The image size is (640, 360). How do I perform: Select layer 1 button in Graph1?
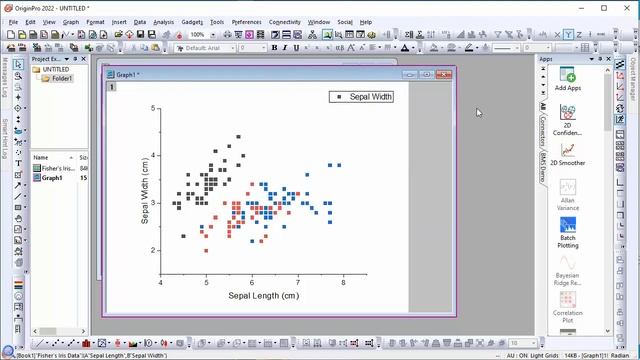coord(111,87)
